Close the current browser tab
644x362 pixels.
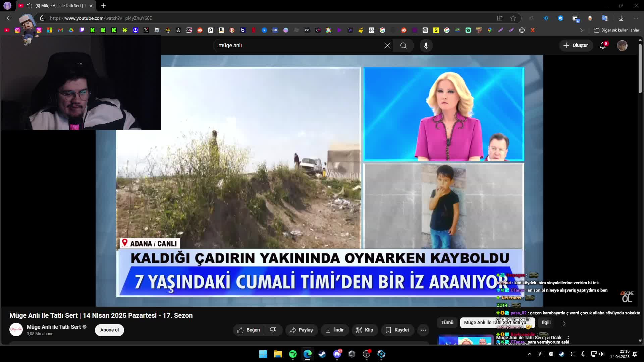(91, 6)
